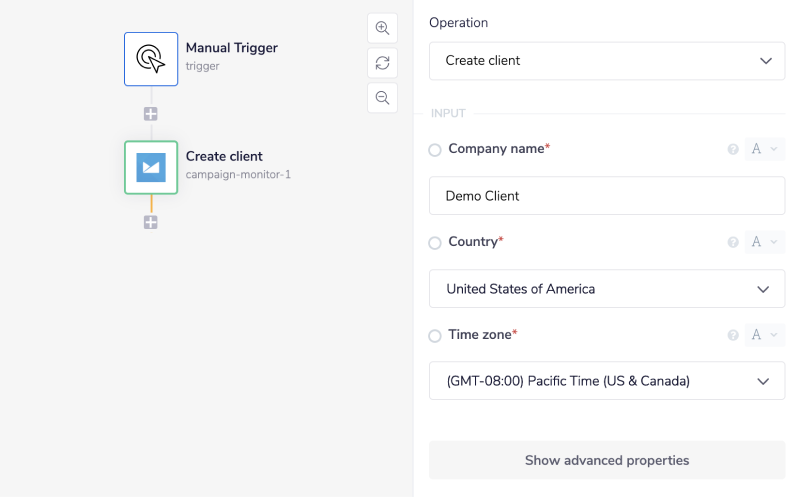The width and height of the screenshot is (800, 497).
Task: Toggle the Company name radio button
Action: 435,150
